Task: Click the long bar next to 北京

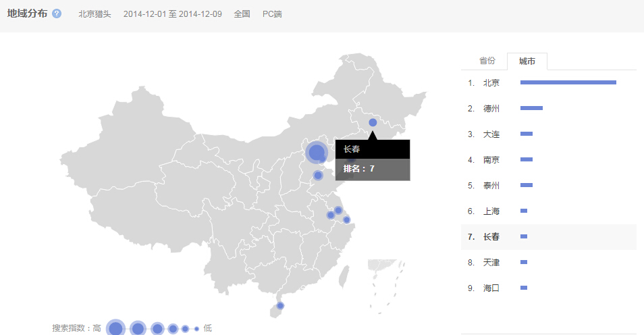Action: tap(568, 82)
